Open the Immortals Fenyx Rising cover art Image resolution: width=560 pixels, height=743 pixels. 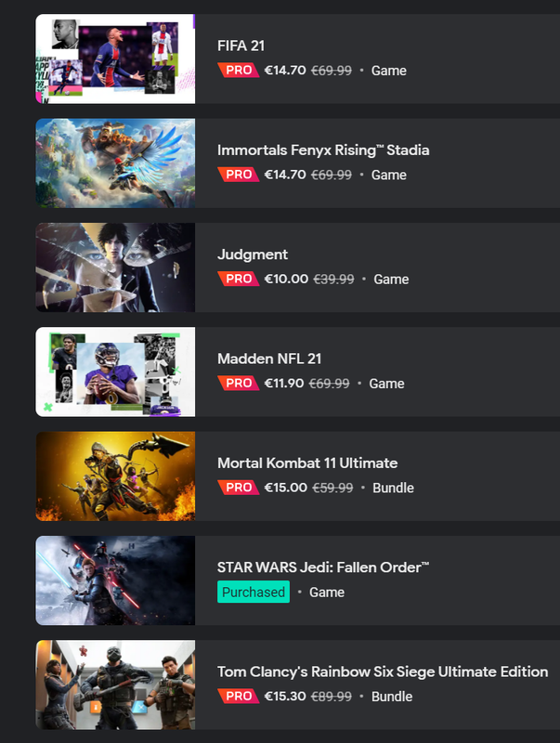[115, 163]
